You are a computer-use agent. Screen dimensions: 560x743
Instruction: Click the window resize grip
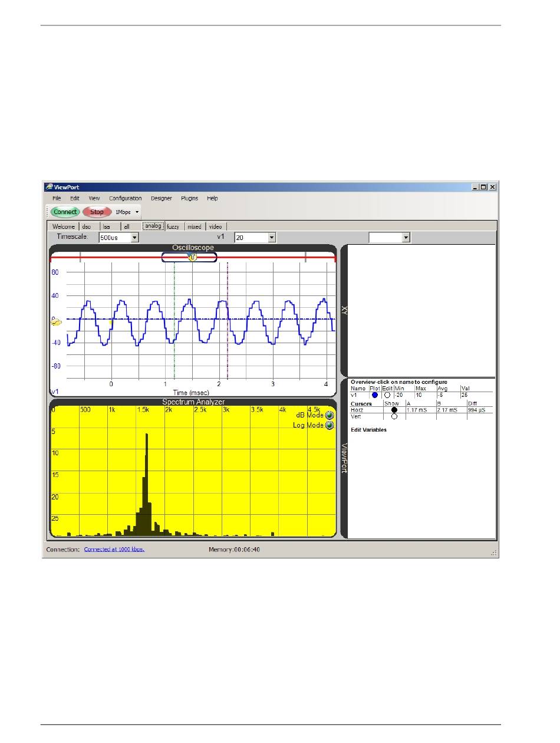[494, 553]
